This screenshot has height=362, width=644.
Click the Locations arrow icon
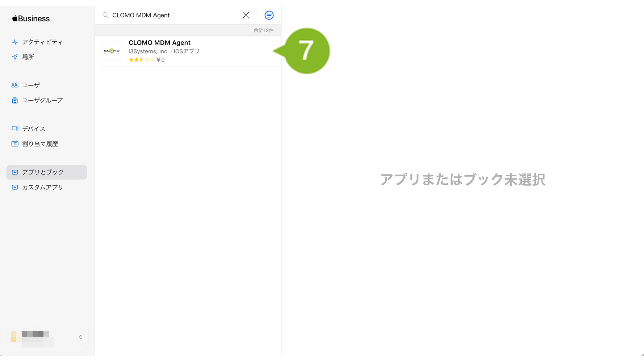15,57
